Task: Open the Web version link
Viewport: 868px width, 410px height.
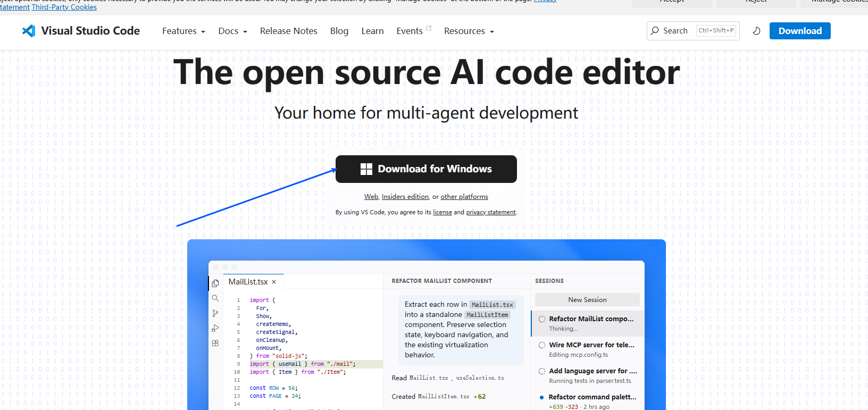Action: [371, 197]
